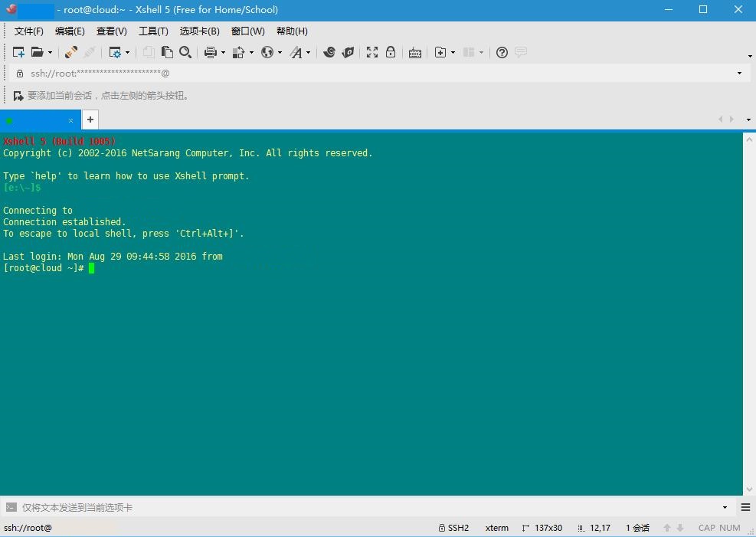Click the Find magnifier icon
The width and height of the screenshot is (756, 537).
tap(185, 52)
